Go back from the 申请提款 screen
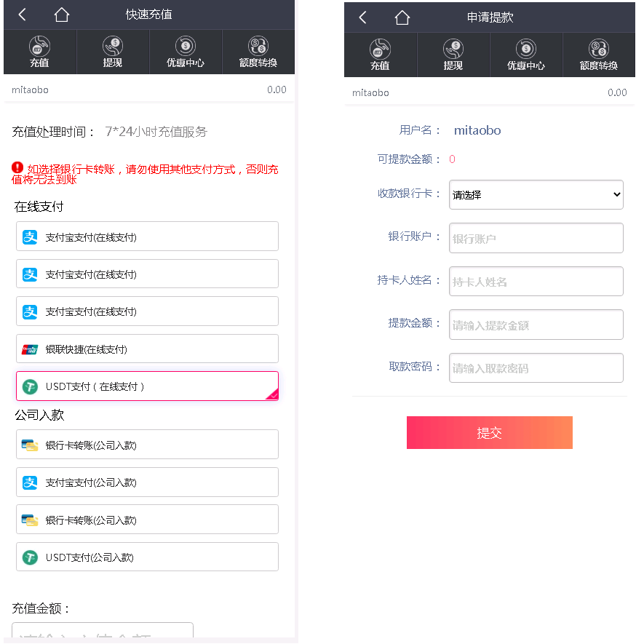 (x=362, y=17)
